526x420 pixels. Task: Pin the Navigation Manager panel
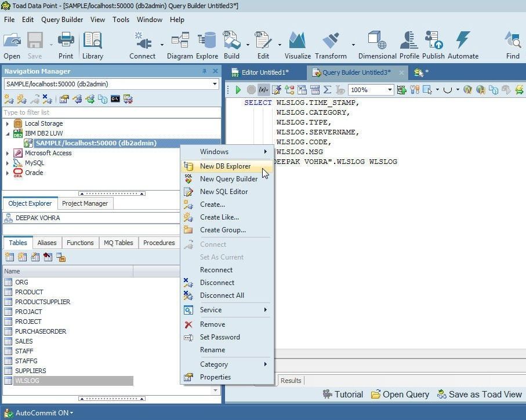click(x=204, y=71)
